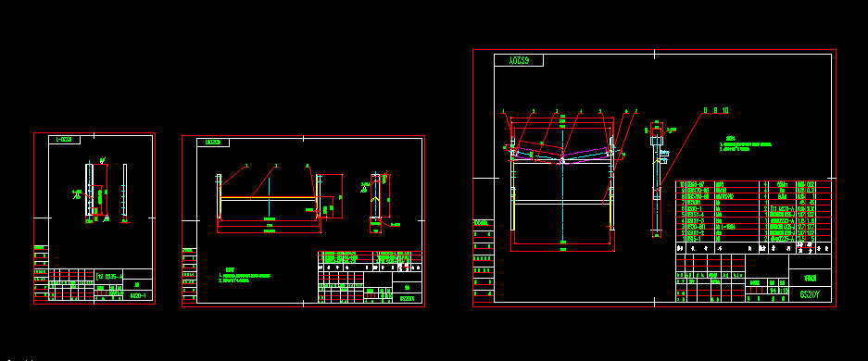Select the '8 9 10' balloon callout label

click(x=716, y=110)
